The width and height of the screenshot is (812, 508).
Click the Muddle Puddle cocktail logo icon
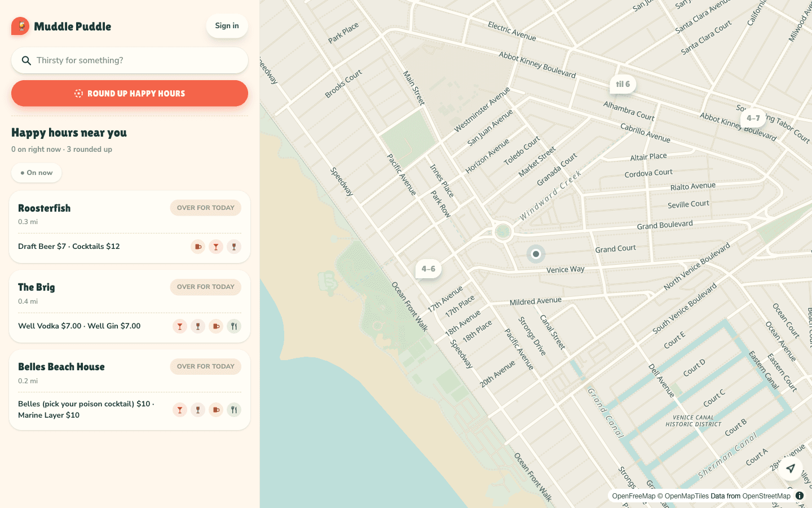[x=20, y=26]
